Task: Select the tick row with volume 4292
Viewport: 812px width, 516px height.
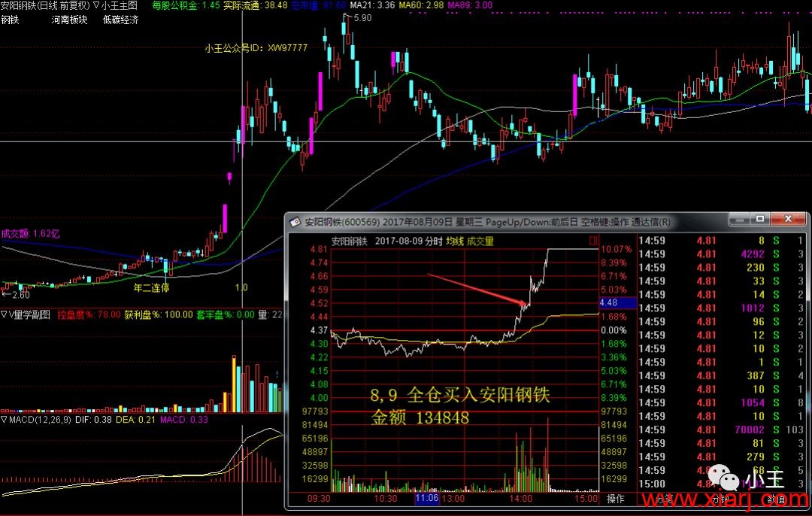Action: coord(721,253)
